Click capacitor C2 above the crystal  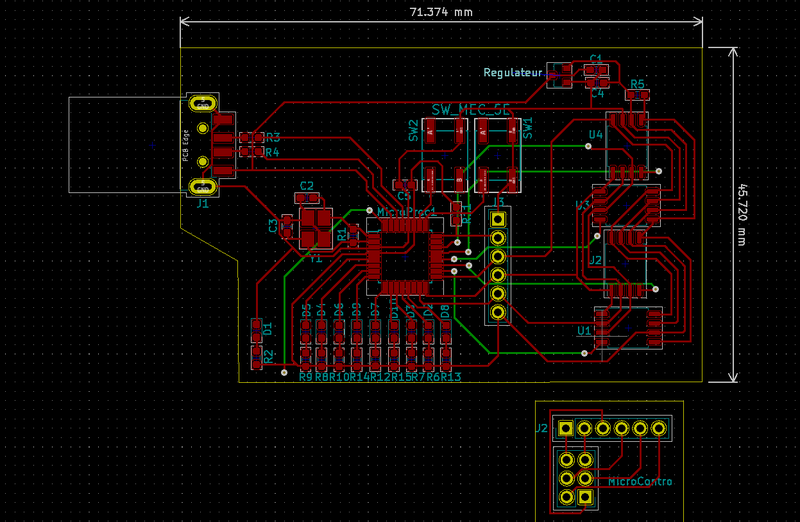[307, 198]
